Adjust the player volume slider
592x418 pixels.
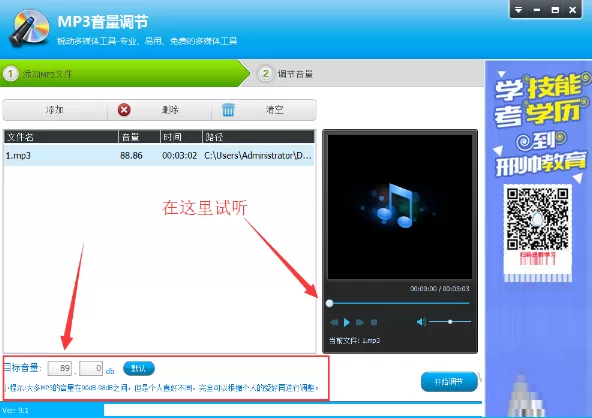[x=450, y=322]
